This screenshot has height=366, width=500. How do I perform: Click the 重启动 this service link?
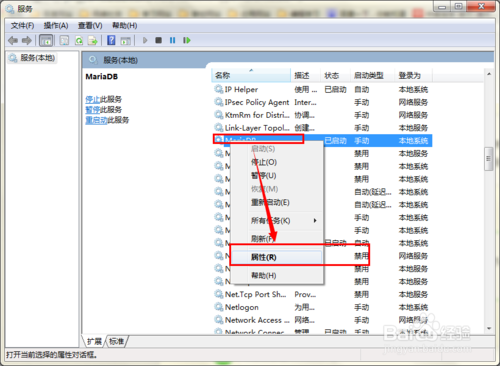[x=96, y=120]
